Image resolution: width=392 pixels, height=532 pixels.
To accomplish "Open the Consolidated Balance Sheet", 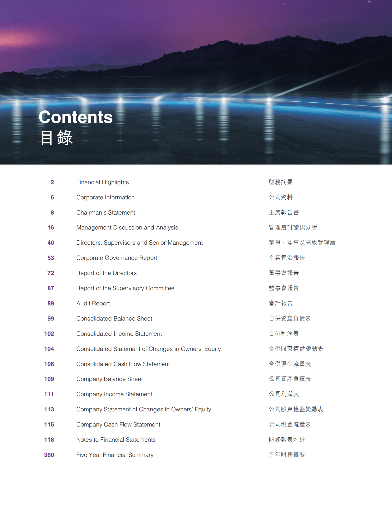I will pos(114,319).
